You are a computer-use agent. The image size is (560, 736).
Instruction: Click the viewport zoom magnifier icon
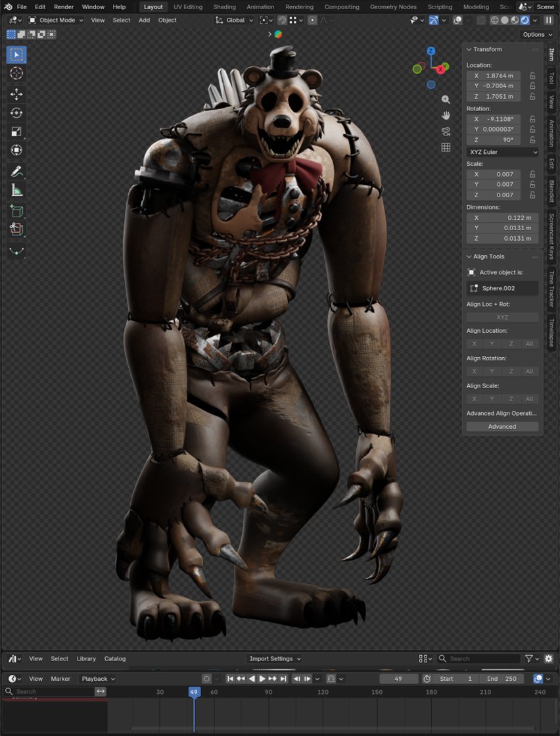(x=446, y=99)
